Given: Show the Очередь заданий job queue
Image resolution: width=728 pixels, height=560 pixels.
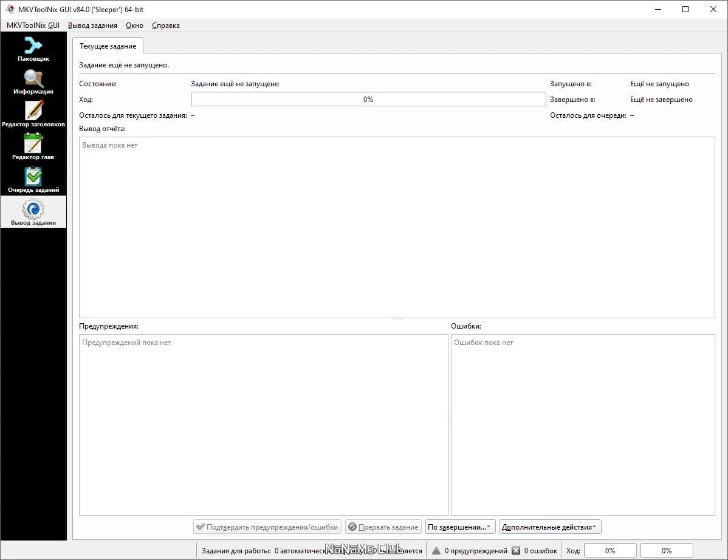Looking at the screenshot, I should click(x=33, y=180).
